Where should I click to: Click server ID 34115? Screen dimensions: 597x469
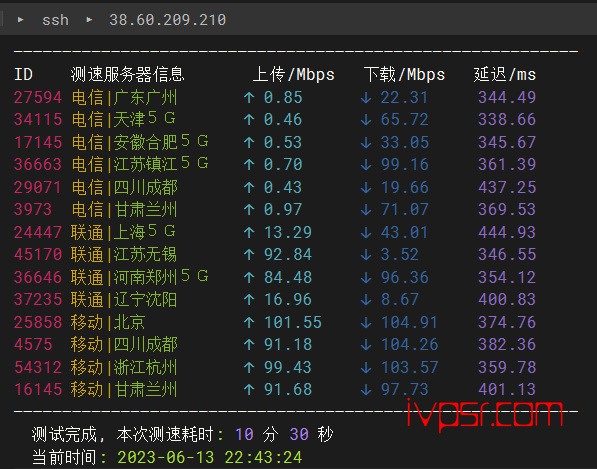(x=38, y=120)
